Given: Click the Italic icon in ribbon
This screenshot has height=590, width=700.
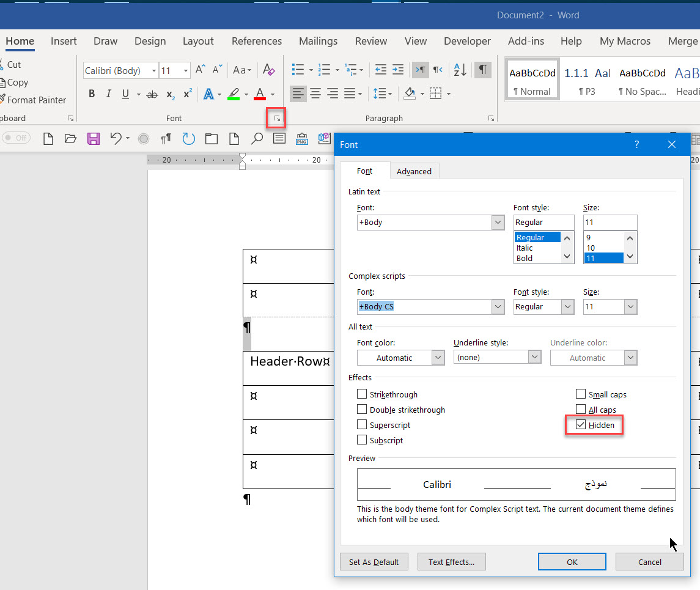Looking at the screenshot, I should [x=109, y=94].
